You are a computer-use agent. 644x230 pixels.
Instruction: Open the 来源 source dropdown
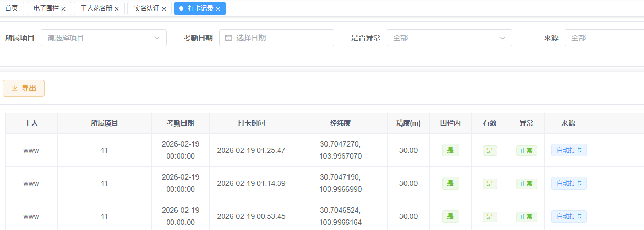pos(604,38)
